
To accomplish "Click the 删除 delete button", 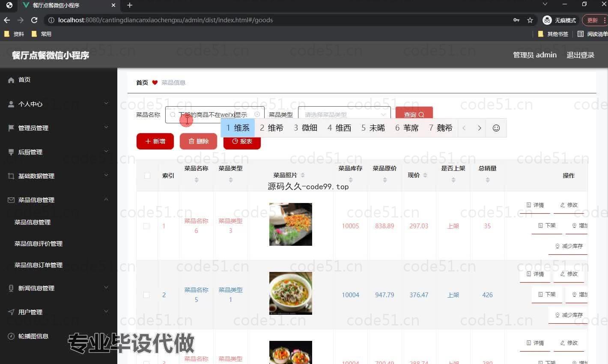I will [x=198, y=141].
